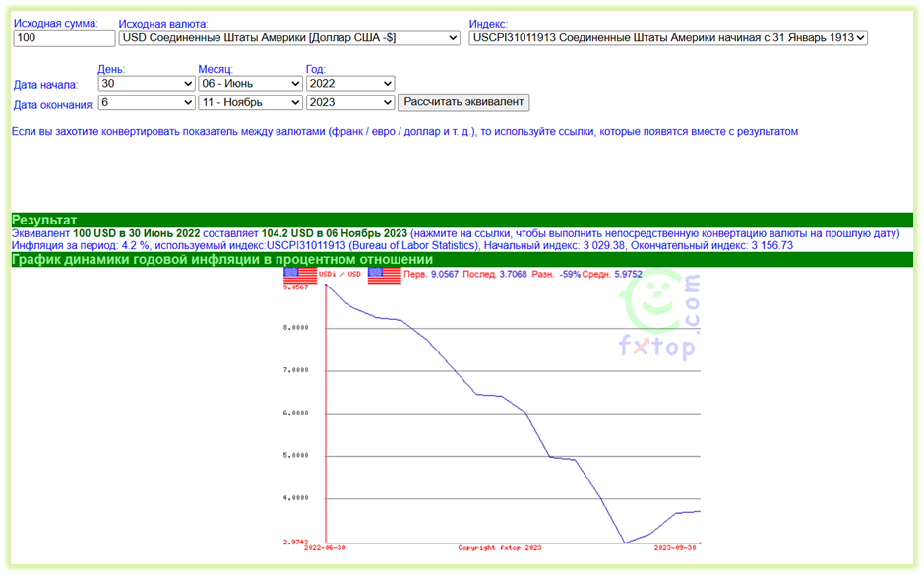The height and width of the screenshot is (575, 924).
Task: Click the second US flag icon in chart legend
Action: 384,276
